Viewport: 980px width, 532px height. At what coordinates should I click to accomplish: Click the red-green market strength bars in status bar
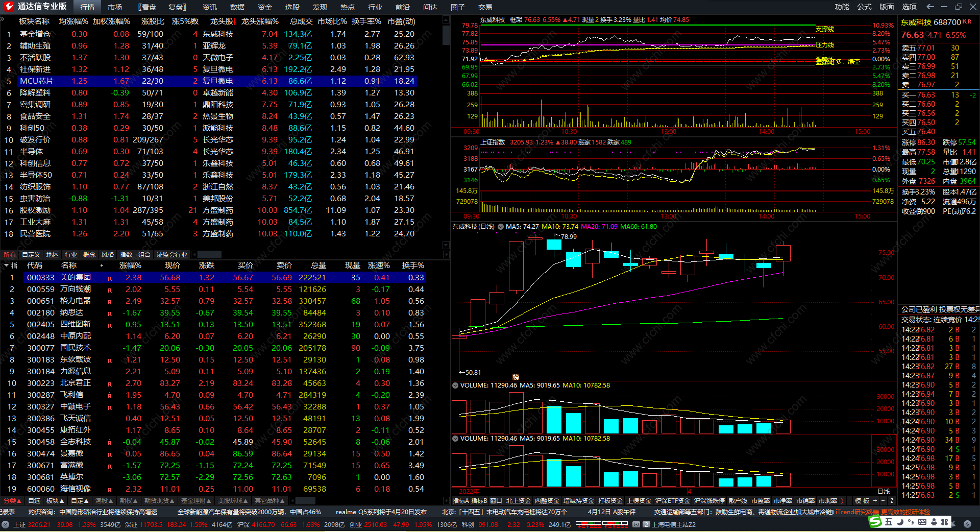[601, 524]
